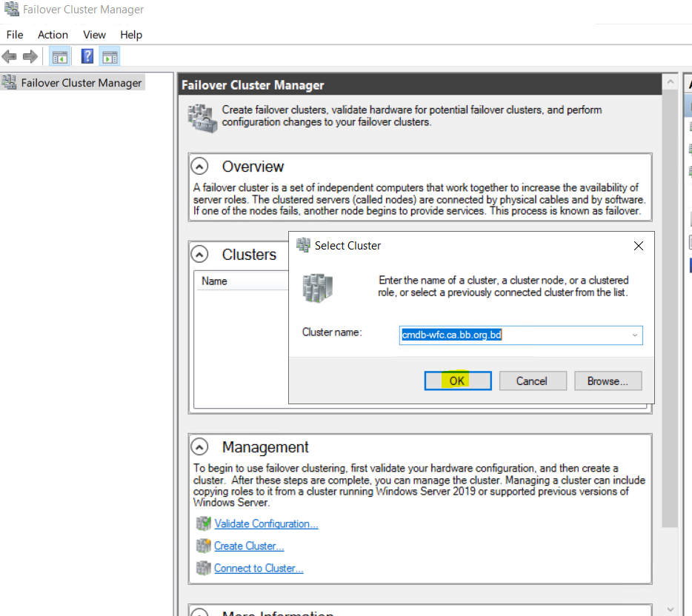
Task: Click the Connect to Cluster icon
Action: (204, 568)
